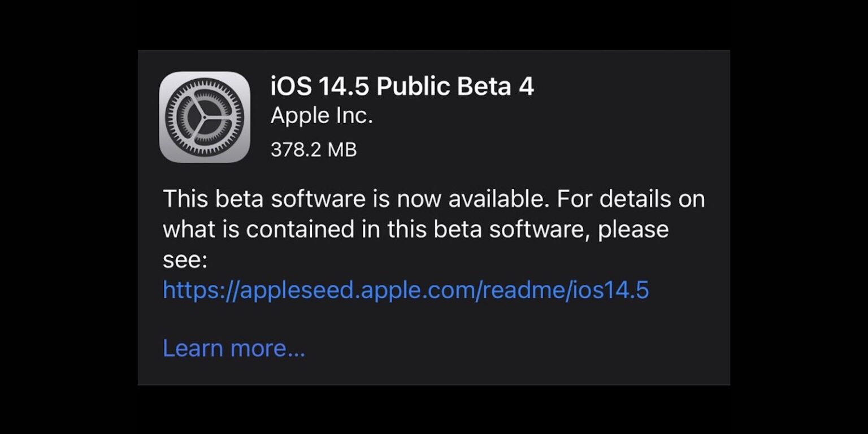The image size is (868, 434).
Task: Click the Apple Inc. developer label
Action: point(322,116)
